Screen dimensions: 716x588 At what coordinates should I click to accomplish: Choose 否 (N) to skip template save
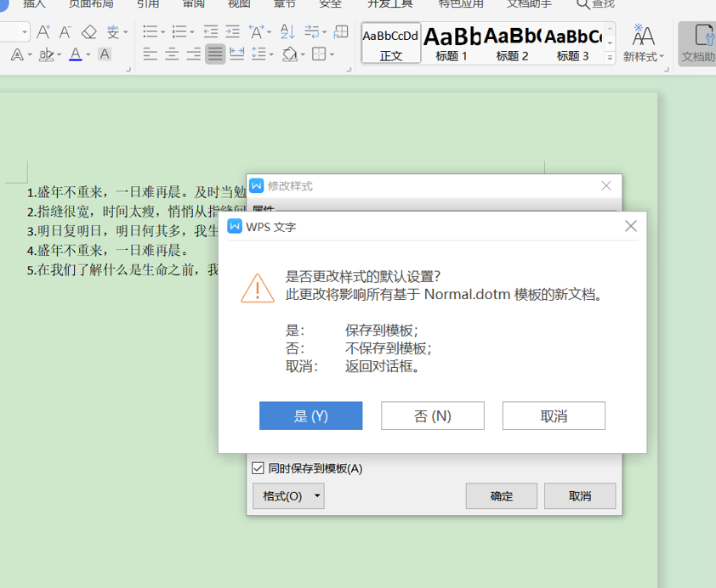(433, 416)
